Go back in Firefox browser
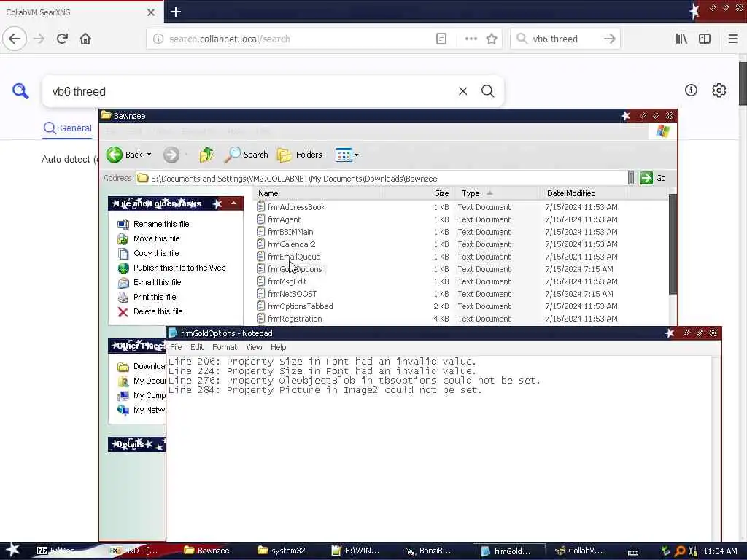This screenshot has width=747, height=560. click(15, 39)
